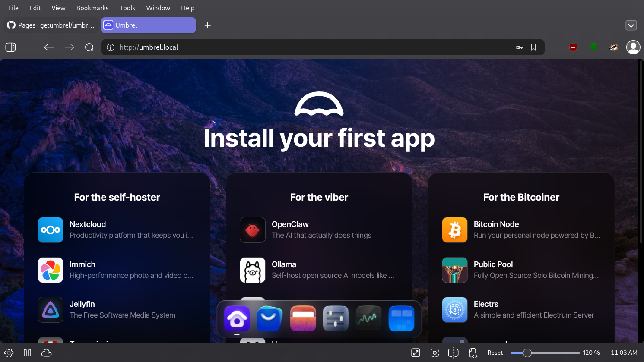
Task: Reset the zoom level
Action: point(495,353)
